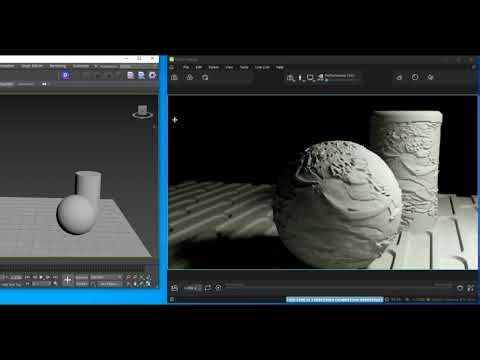This screenshot has width=480, height=360.
Task: Open the Tools menu in Vantage
Action: (244, 67)
